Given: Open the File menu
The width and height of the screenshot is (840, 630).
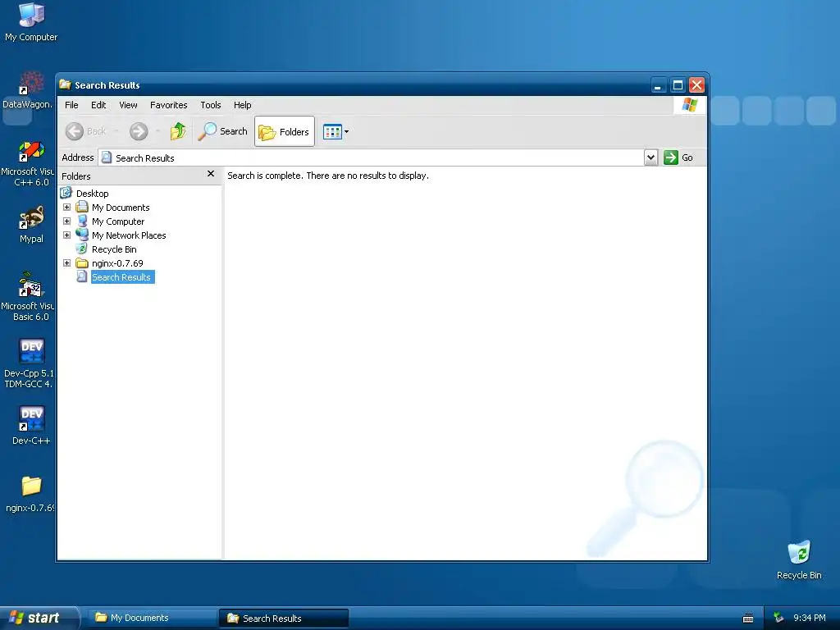Looking at the screenshot, I should 71,105.
